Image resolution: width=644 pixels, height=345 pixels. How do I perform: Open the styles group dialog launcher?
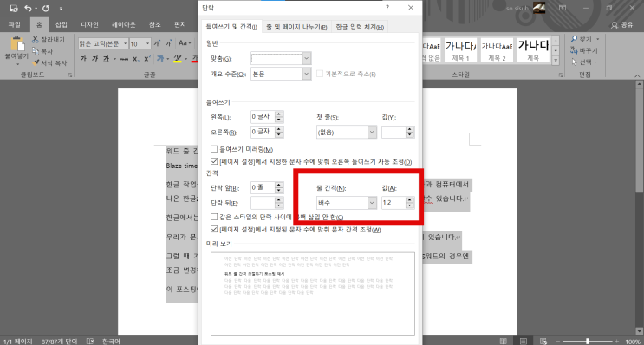click(x=561, y=75)
